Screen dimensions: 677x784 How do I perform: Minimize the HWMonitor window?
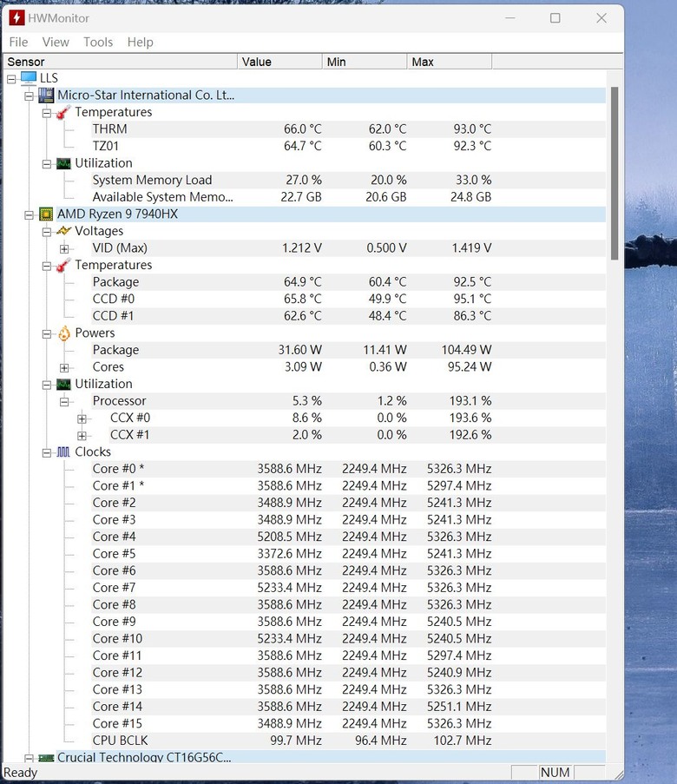click(x=510, y=18)
